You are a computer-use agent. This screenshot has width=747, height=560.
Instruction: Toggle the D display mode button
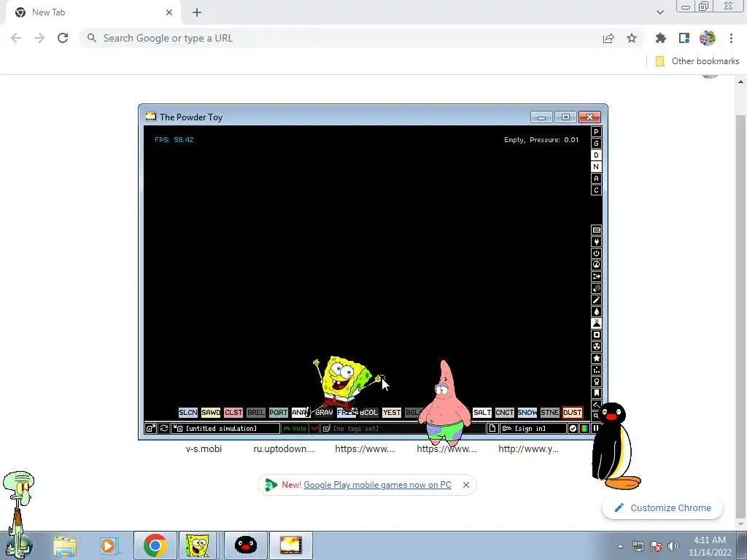(596, 155)
